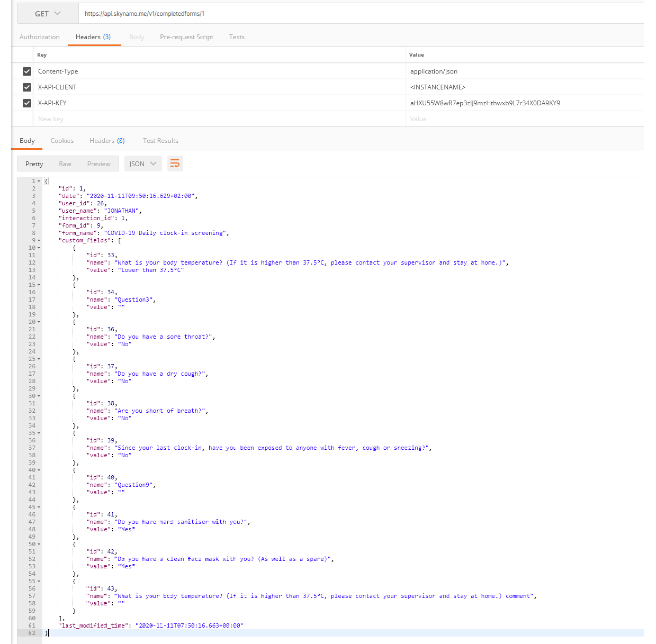Open the response Headers (8) tab
Viewport: 656px width, 644px height.
[x=107, y=141]
